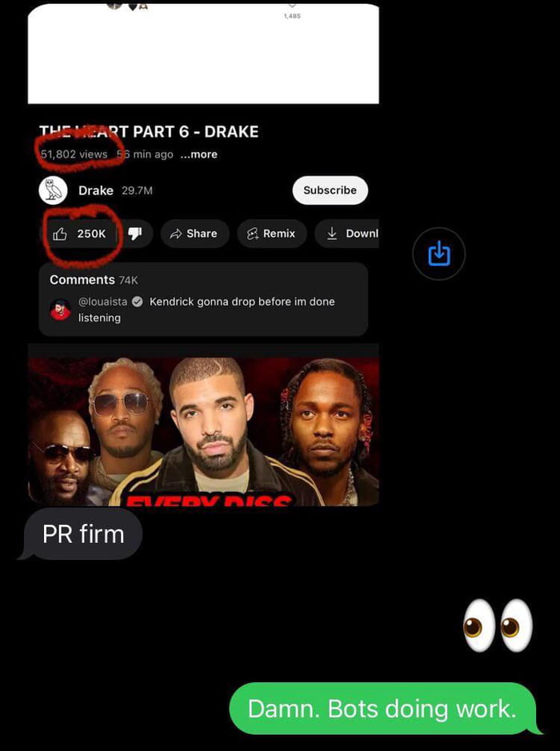
Task: Open the Drake channel name link
Action: tap(96, 190)
